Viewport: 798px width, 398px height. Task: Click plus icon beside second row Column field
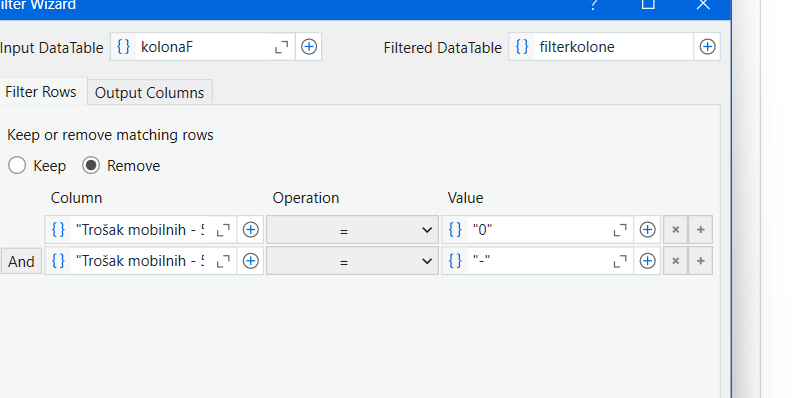pyautogui.click(x=250, y=261)
